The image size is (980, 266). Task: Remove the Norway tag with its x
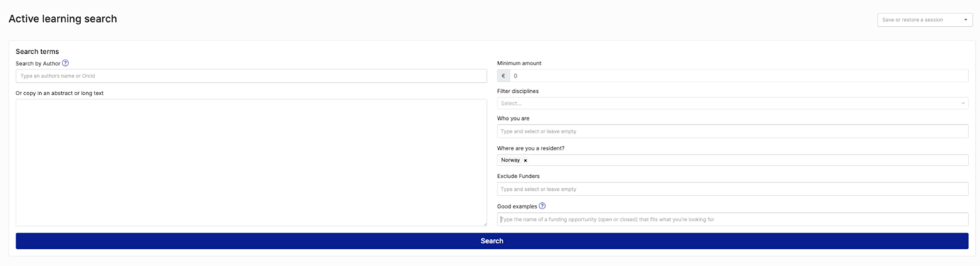pyautogui.click(x=525, y=160)
